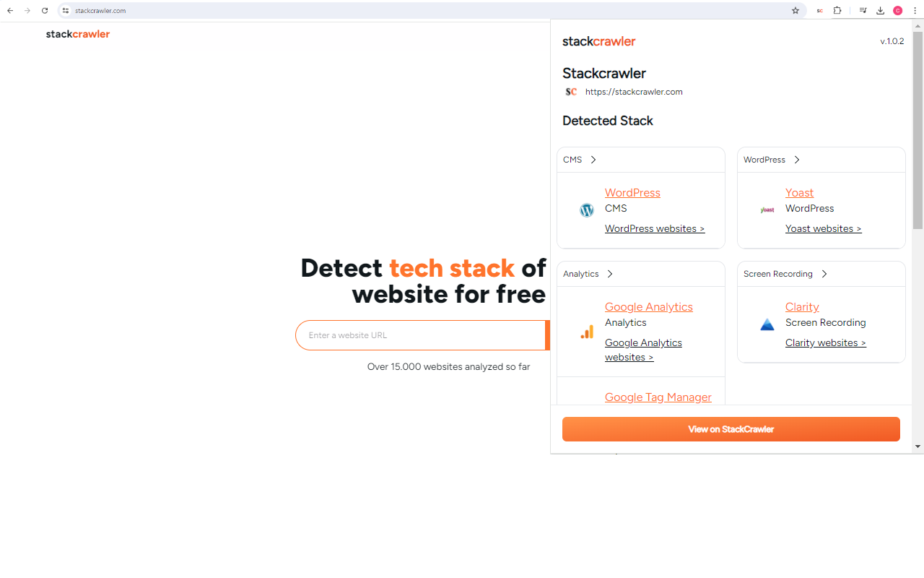Open the Chrome three-dot menu
The width and height of the screenshot is (924, 578).
pos(915,11)
